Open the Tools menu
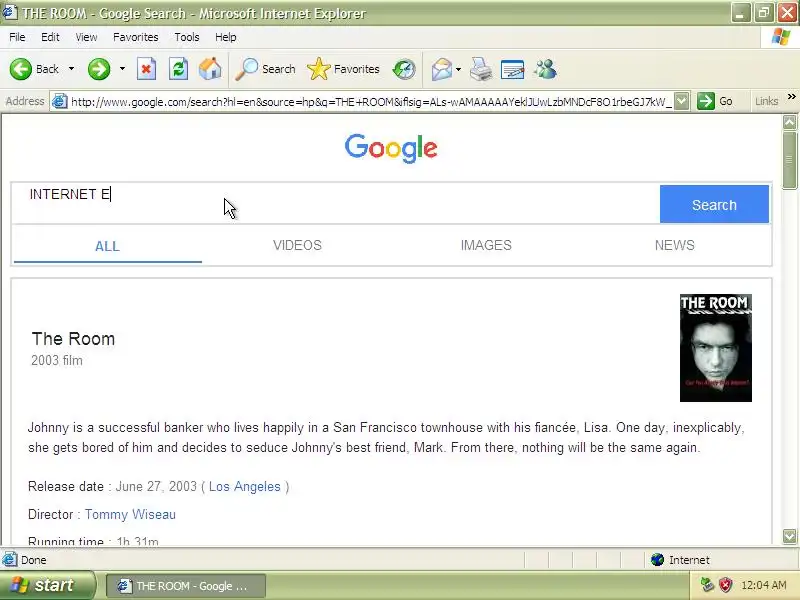The height and width of the screenshot is (600, 800). (x=187, y=37)
